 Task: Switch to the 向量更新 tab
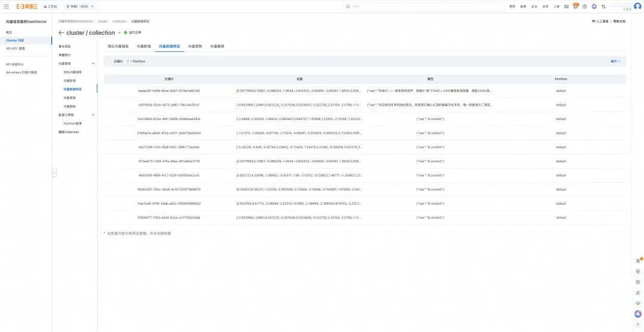click(x=195, y=47)
